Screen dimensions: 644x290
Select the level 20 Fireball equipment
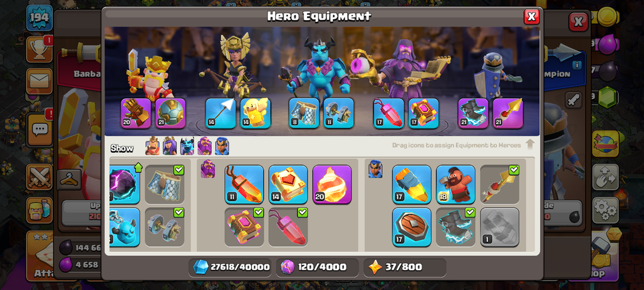pos(332,184)
